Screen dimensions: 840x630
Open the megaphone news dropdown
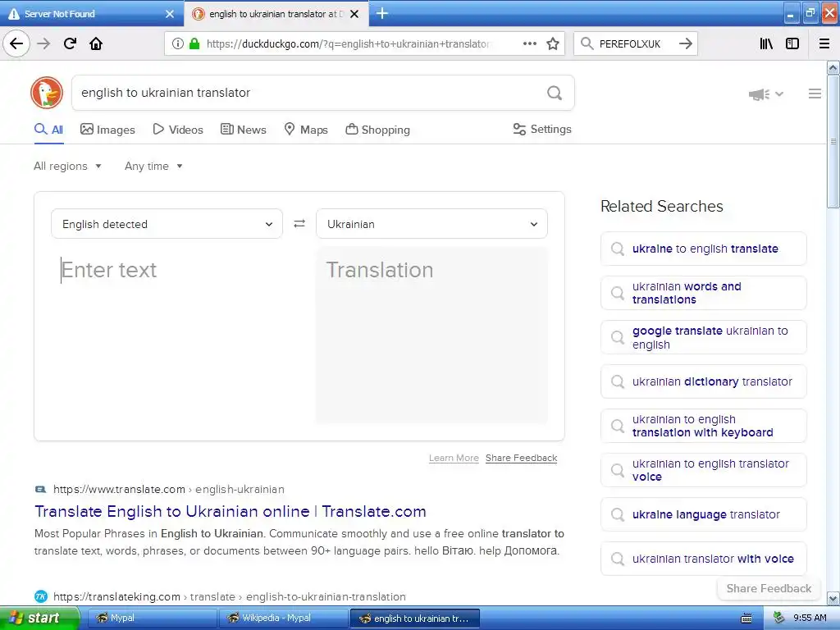pyautogui.click(x=765, y=94)
